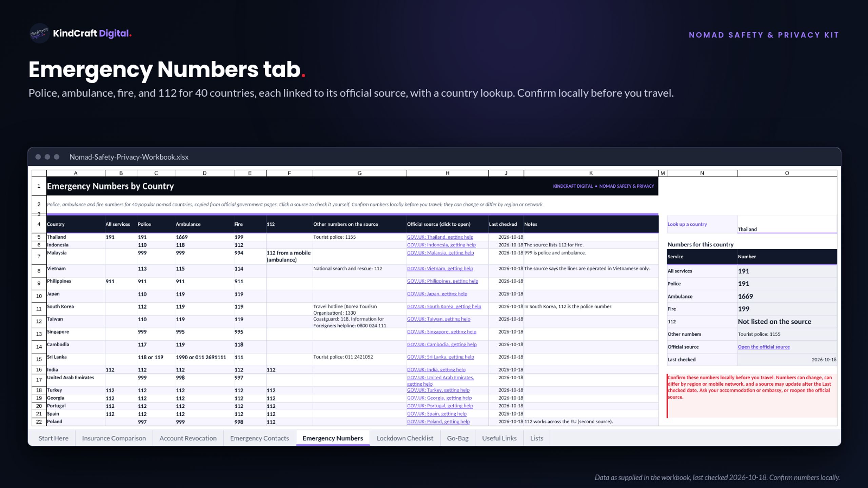Follow the GOV.UK Malaysia getting help link
This screenshot has height=488, width=868.
click(x=440, y=252)
